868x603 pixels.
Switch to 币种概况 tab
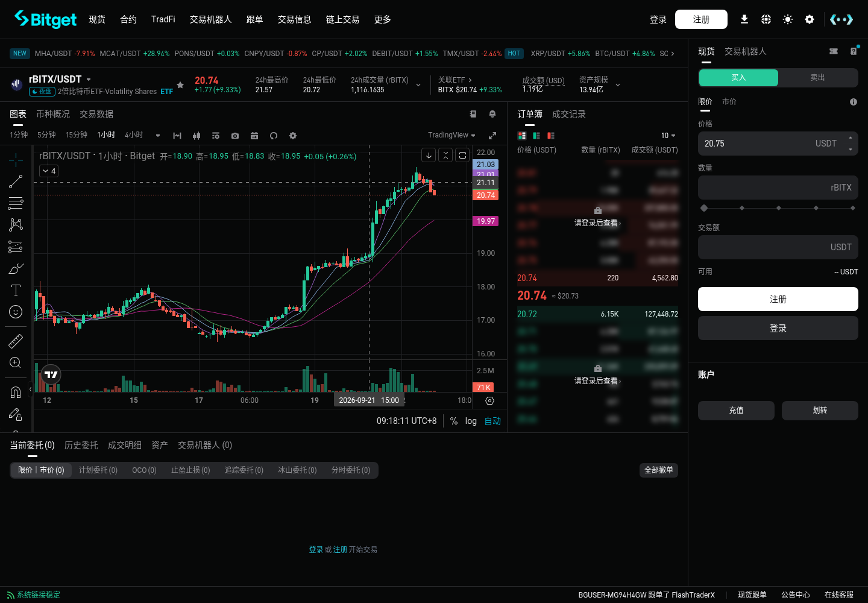point(53,114)
